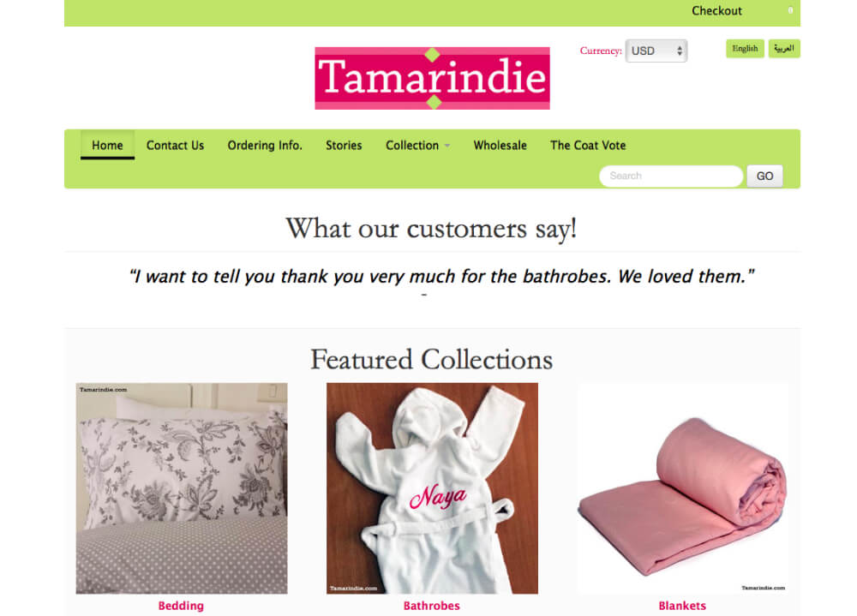This screenshot has height=616, width=857.
Task: Click the cart item count badge
Action: coord(790,10)
